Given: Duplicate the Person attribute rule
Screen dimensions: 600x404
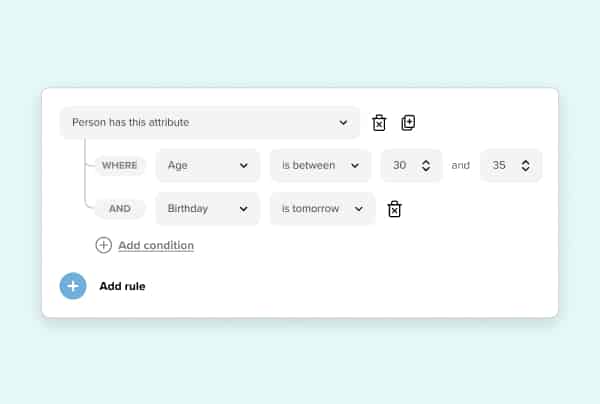Looking at the screenshot, I should click(408, 123).
